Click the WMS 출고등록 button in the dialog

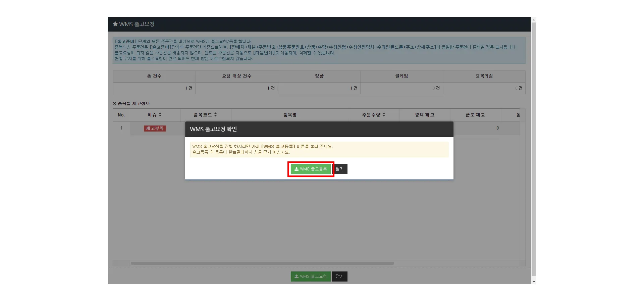311,169
